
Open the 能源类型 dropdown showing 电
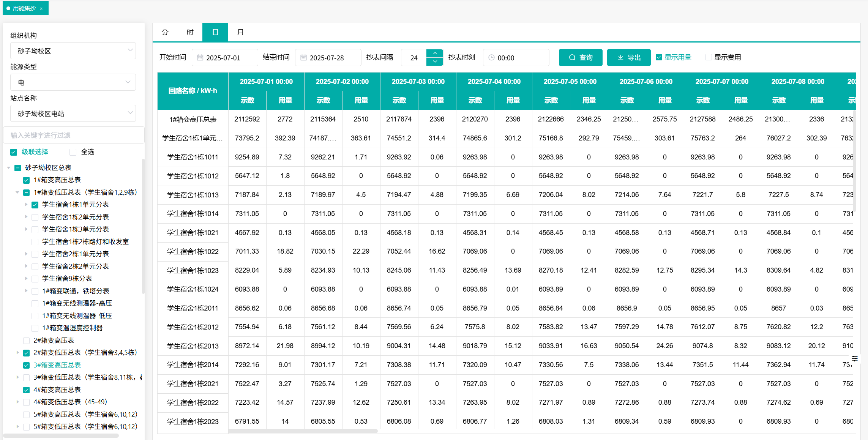pyautogui.click(x=73, y=82)
